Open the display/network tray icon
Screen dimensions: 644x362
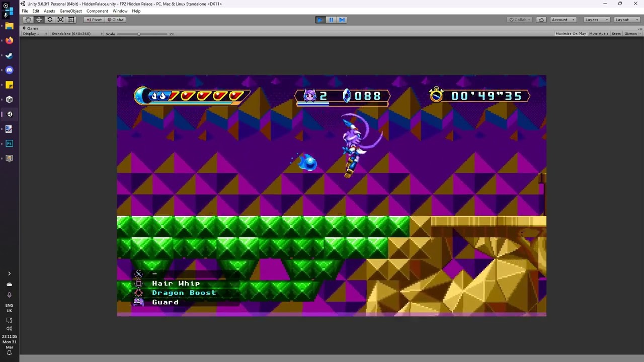click(9, 320)
